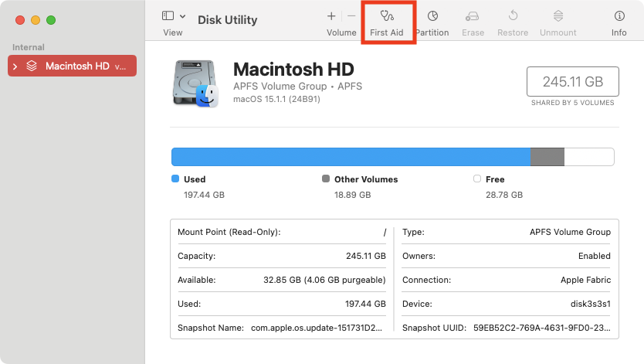Click the Macintosh HD heading text
This screenshot has height=364, width=644.
(293, 69)
